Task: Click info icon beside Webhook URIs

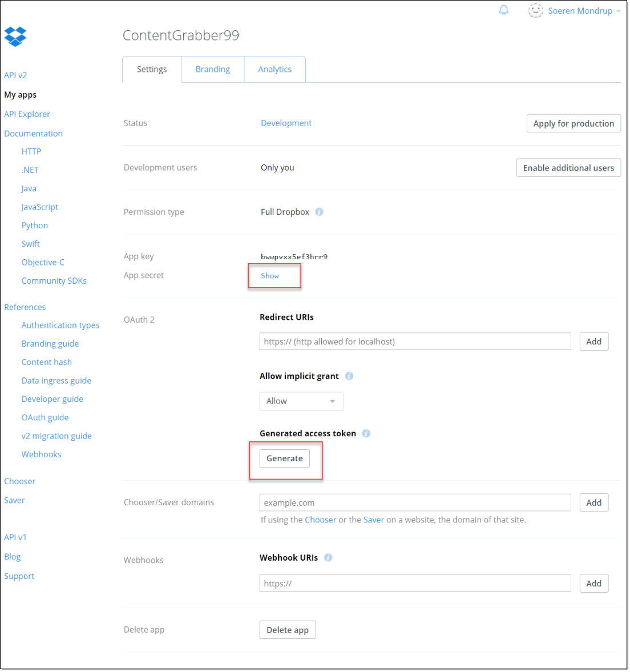Action: [328, 558]
